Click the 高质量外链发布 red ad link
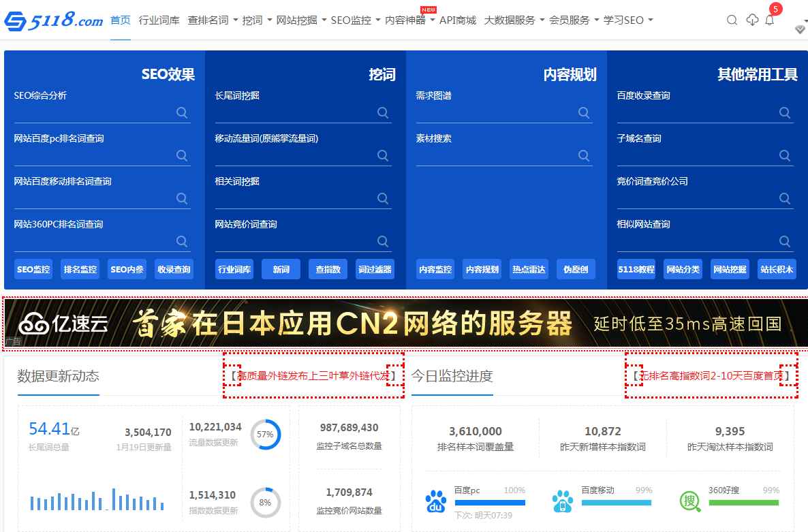This screenshot has width=808, height=532. (313, 375)
